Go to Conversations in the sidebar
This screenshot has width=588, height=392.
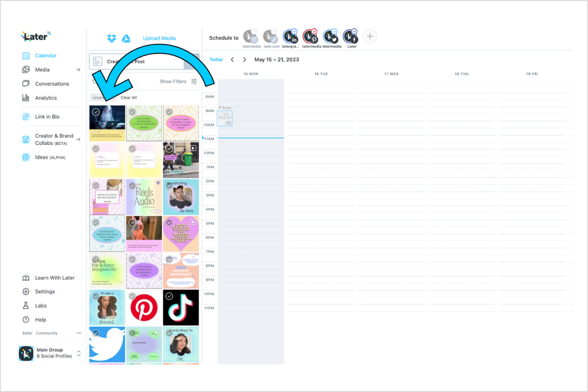52,84
